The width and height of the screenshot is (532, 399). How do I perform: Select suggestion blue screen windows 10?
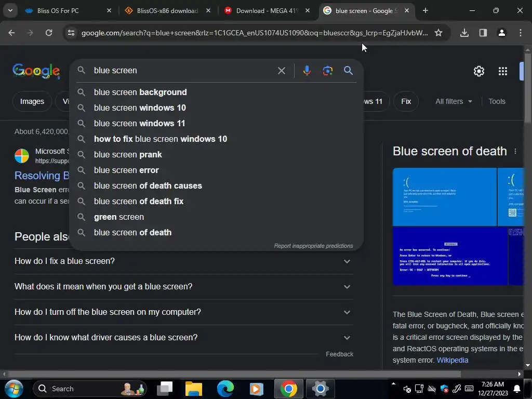click(217, 108)
